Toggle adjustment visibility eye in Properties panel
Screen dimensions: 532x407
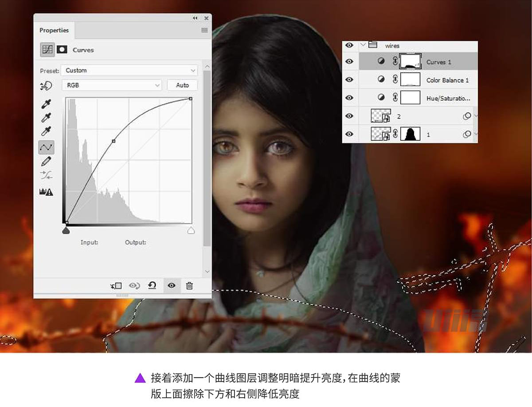172,286
